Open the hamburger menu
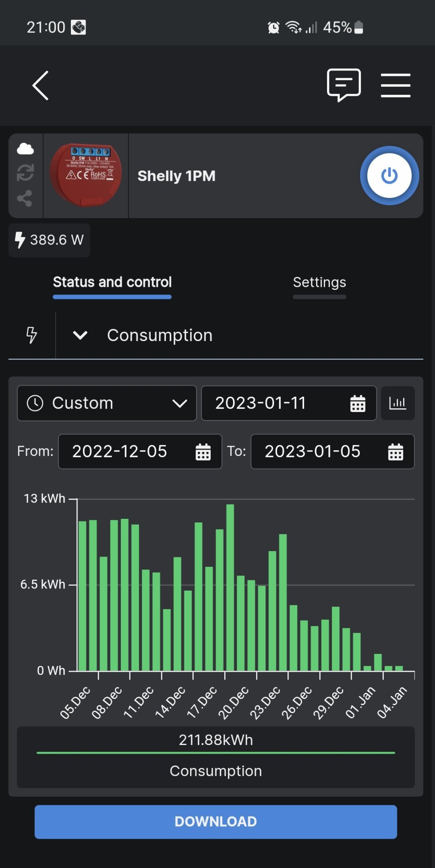435x868 pixels. pos(395,85)
